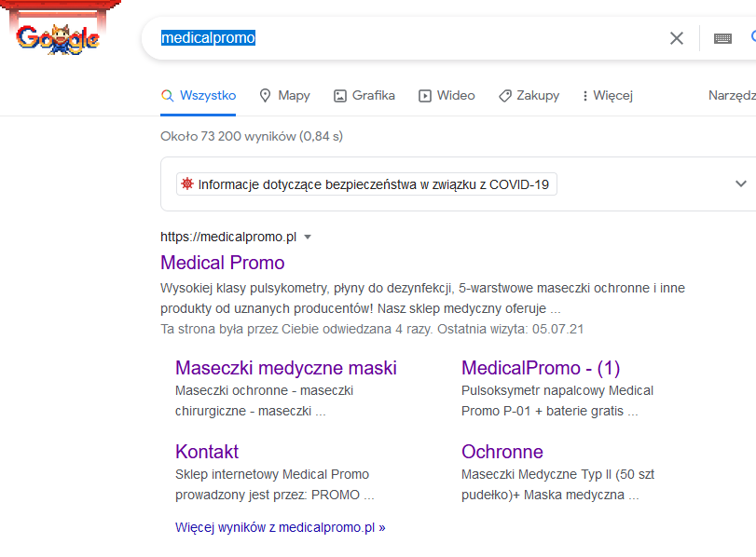This screenshot has height=557, width=756.
Task: Click the text about last visit 05.07.21
Action: (372, 329)
